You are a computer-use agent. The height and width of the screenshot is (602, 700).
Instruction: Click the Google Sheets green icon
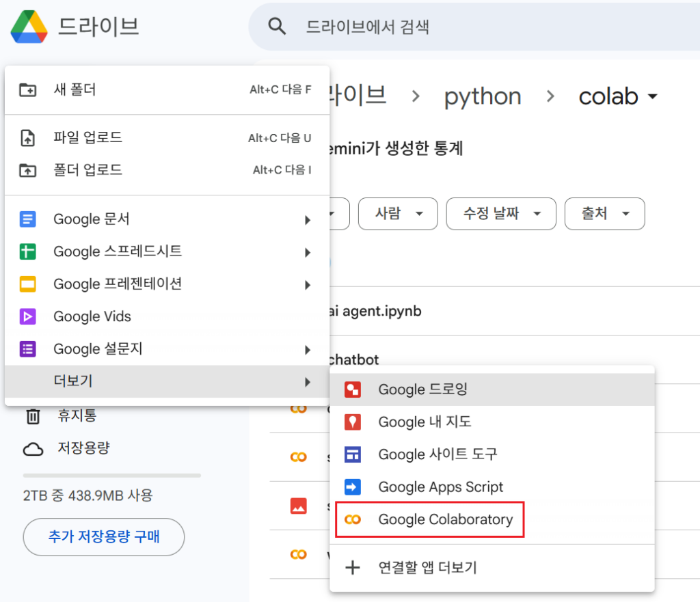click(28, 251)
